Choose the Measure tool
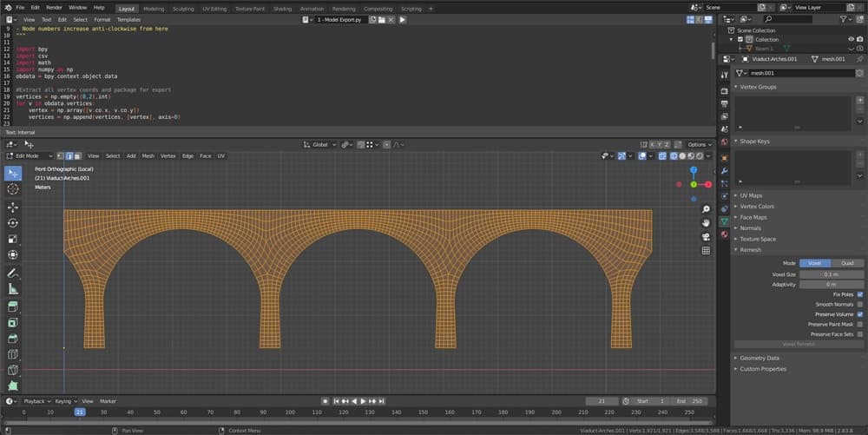The width and height of the screenshot is (868, 435). 13,288
